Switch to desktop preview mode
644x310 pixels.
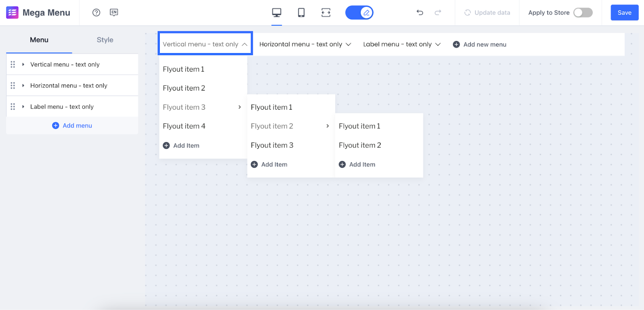coord(277,12)
